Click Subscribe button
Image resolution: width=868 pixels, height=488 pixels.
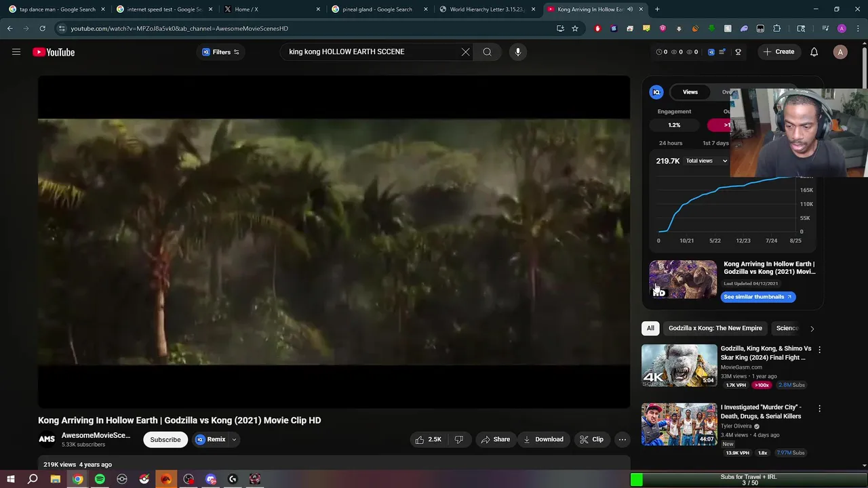tap(165, 439)
